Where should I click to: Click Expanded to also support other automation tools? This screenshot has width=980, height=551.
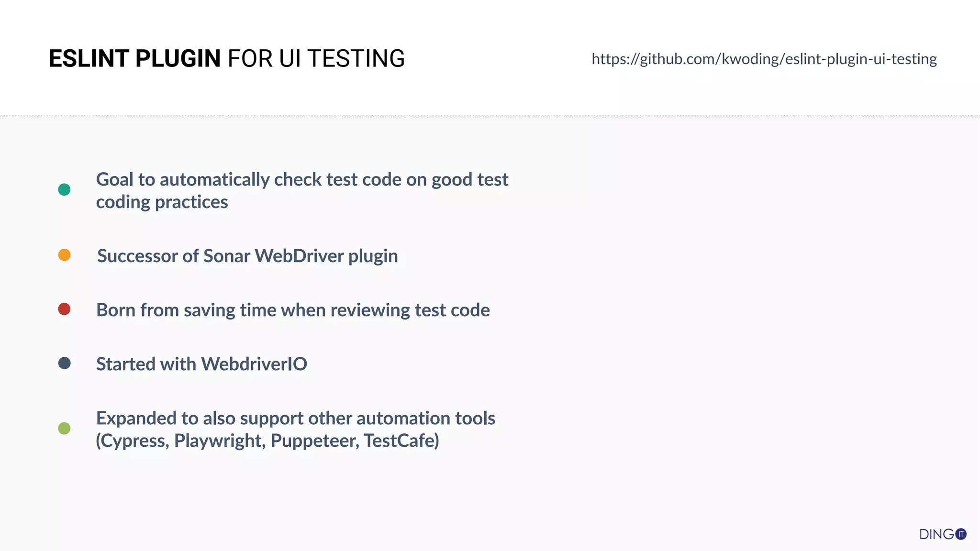click(x=296, y=418)
